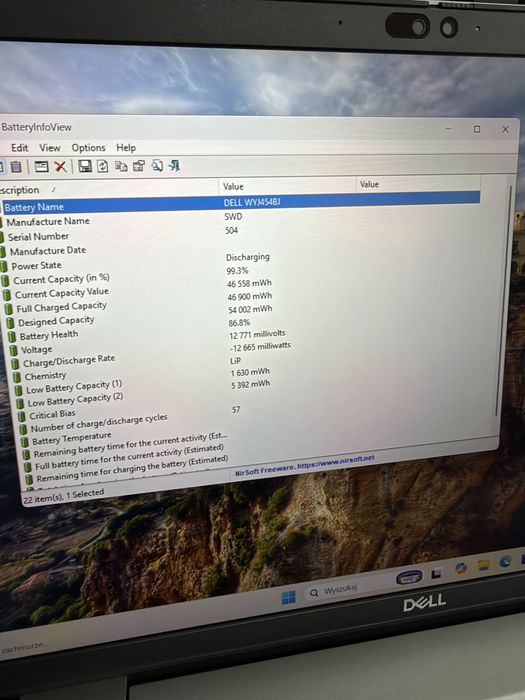The width and height of the screenshot is (525, 700).
Task: Open the View menu
Action: [x=50, y=148]
